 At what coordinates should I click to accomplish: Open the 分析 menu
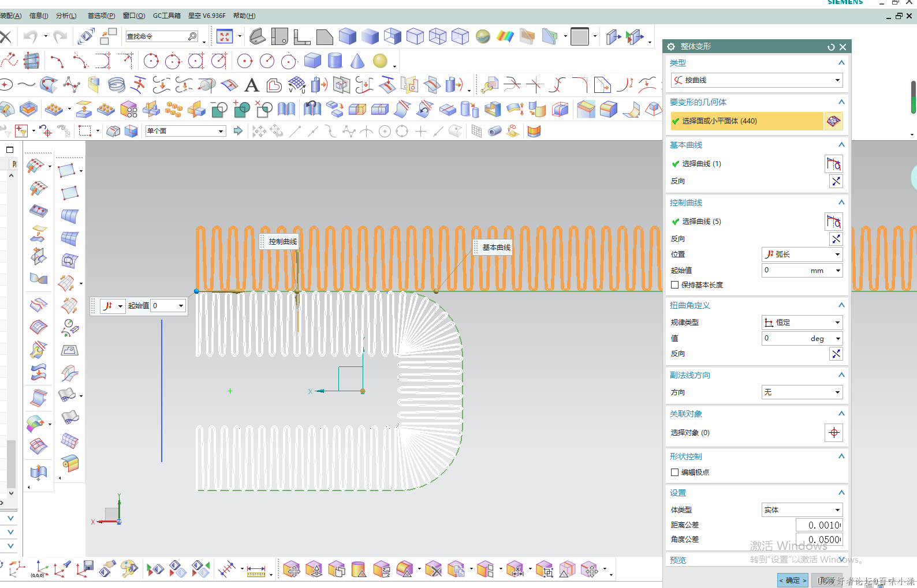click(66, 16)
